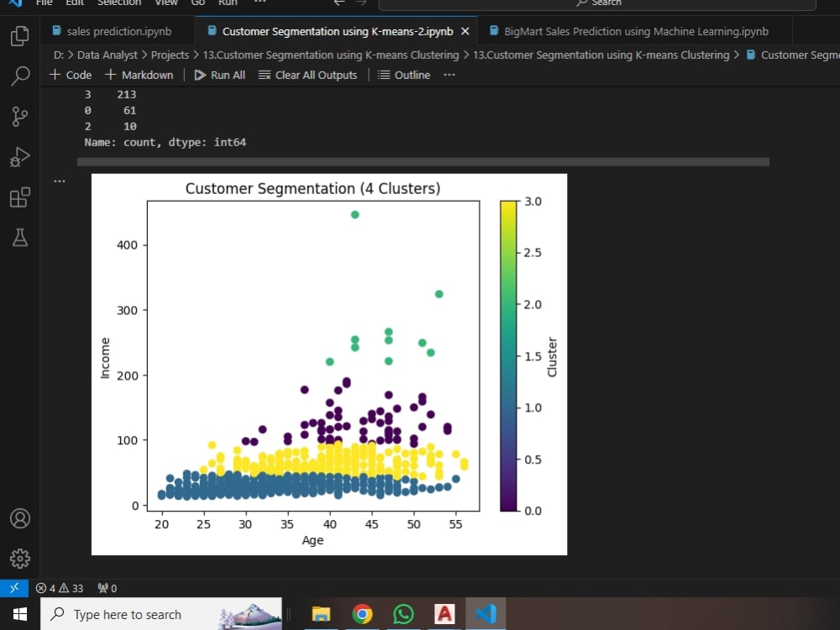Open the Extensions view

click(x=20, y=197)
